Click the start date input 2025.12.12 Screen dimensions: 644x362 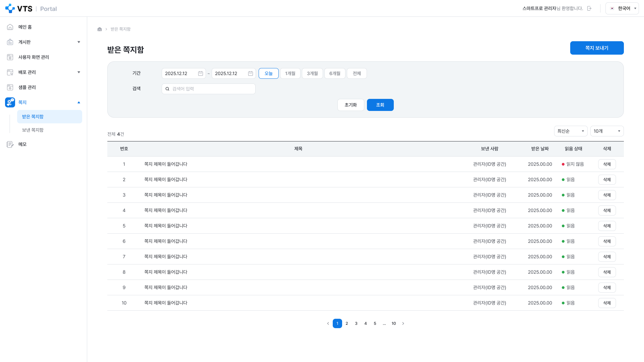click(184, 73)
